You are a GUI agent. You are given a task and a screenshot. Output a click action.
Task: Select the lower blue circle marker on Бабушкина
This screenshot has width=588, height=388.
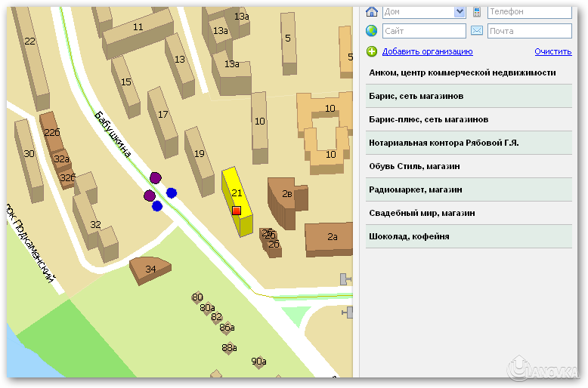157,205
